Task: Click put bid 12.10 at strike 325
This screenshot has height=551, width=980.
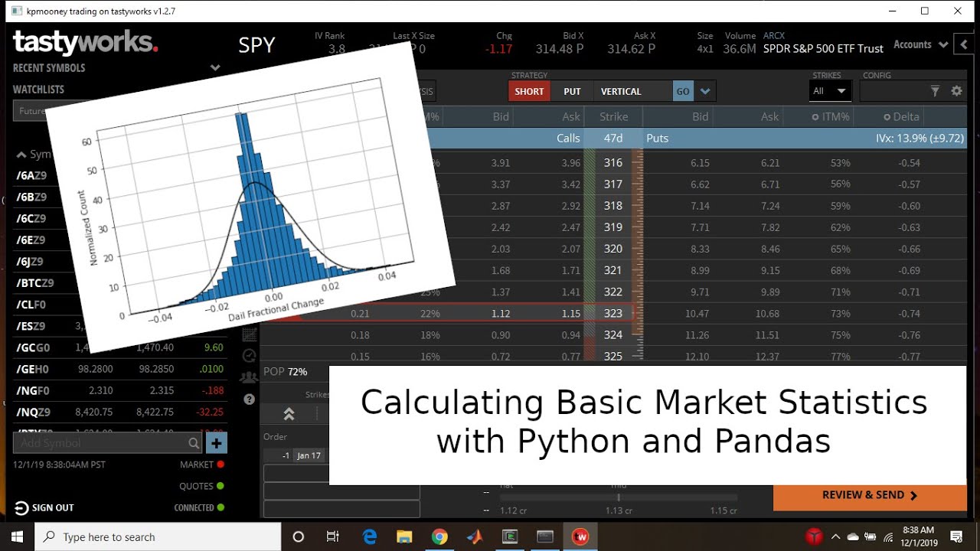Action: (697, 357)
